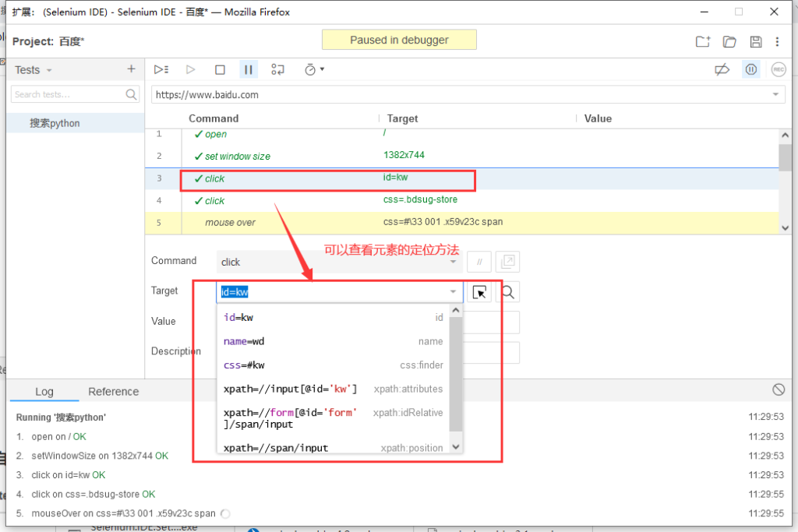The width and height of the screenshot is (798, 532).
Task: Click the Run all tests icon
Action: click(x=161, y=69)
